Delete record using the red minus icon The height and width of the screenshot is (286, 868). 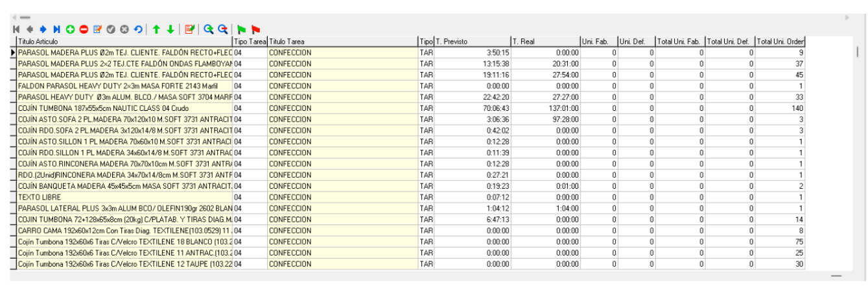84,30
